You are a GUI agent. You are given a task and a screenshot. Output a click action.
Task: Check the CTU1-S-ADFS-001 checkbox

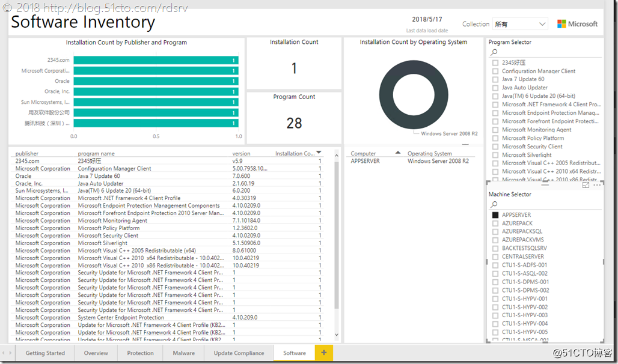(495, 265)
